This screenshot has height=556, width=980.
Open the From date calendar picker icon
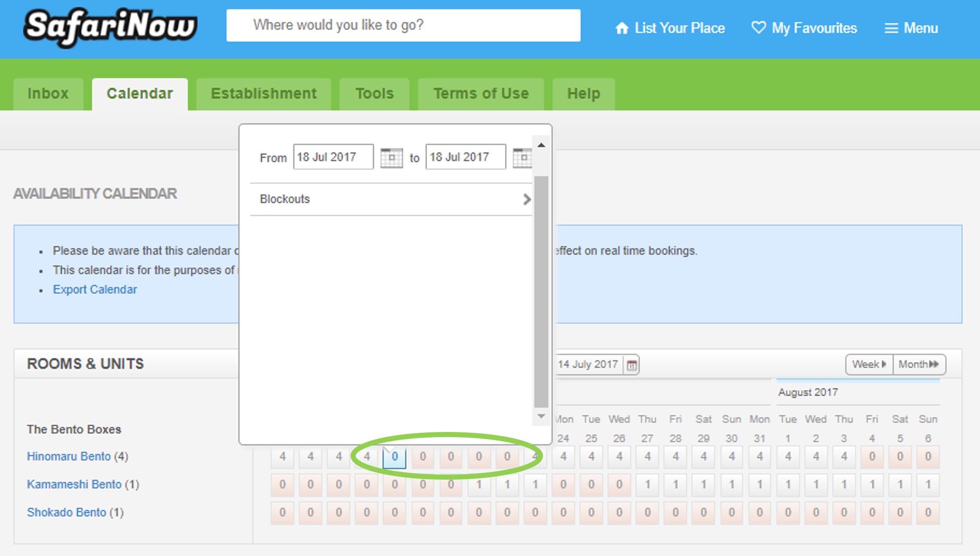click(391, 157)
